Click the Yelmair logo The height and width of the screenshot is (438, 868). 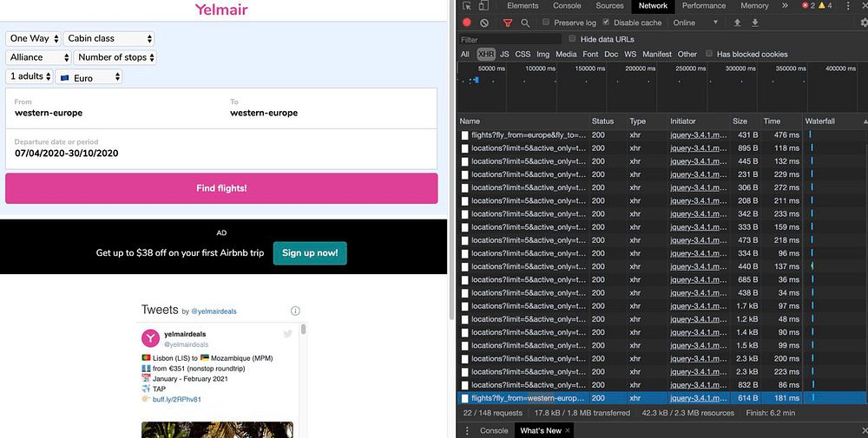pos(221,10)
